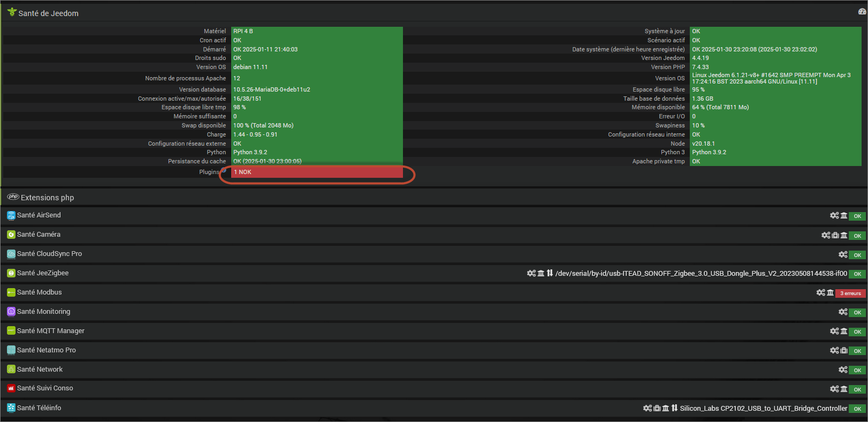Click the medical kit icon in Santé Téléinfo row
The width and height of the screenshot is (868, 422).
tap(657, 408)
